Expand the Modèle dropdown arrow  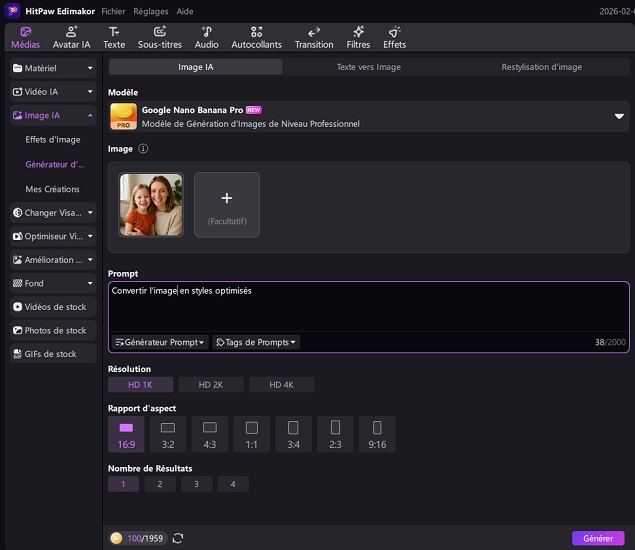(618, 117)
